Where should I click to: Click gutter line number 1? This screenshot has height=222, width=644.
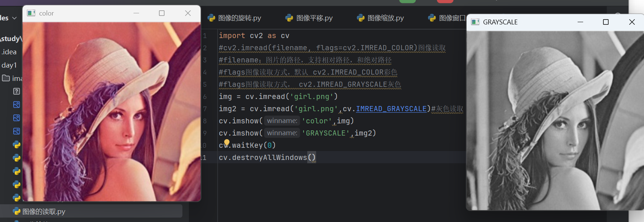pyautogui.click(x=205, y=36)
